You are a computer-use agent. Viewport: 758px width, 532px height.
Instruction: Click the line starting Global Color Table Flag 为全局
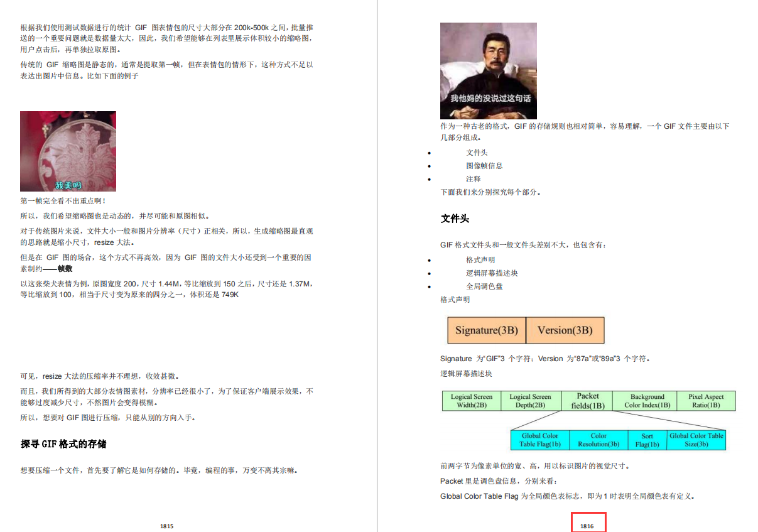pyautogui.click(x=568, y=496)
